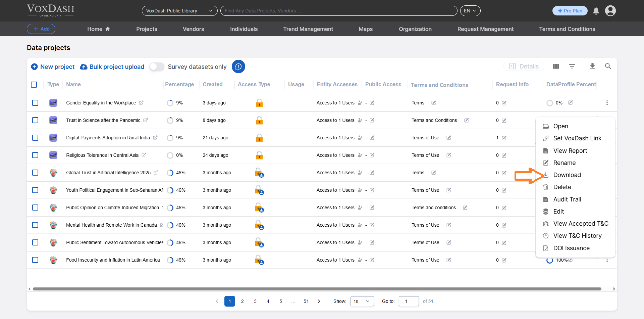Click the lock icon for Gender Equality access type

[x=259, y=103]
